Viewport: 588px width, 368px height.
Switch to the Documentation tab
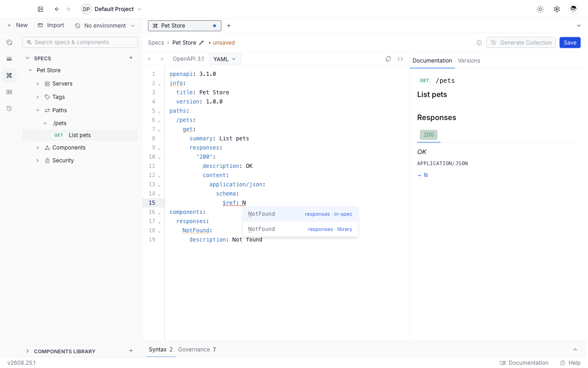pyautogui.click(x=432, y=61)
